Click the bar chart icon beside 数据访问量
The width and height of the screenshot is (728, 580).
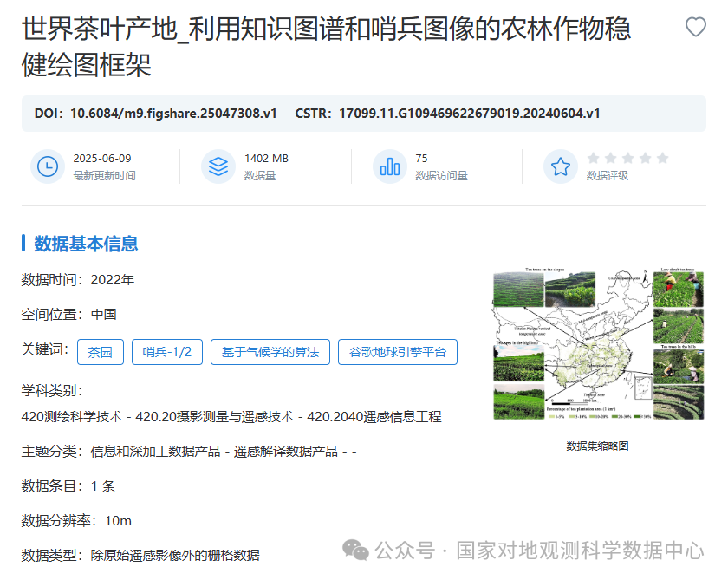[390, 166]
